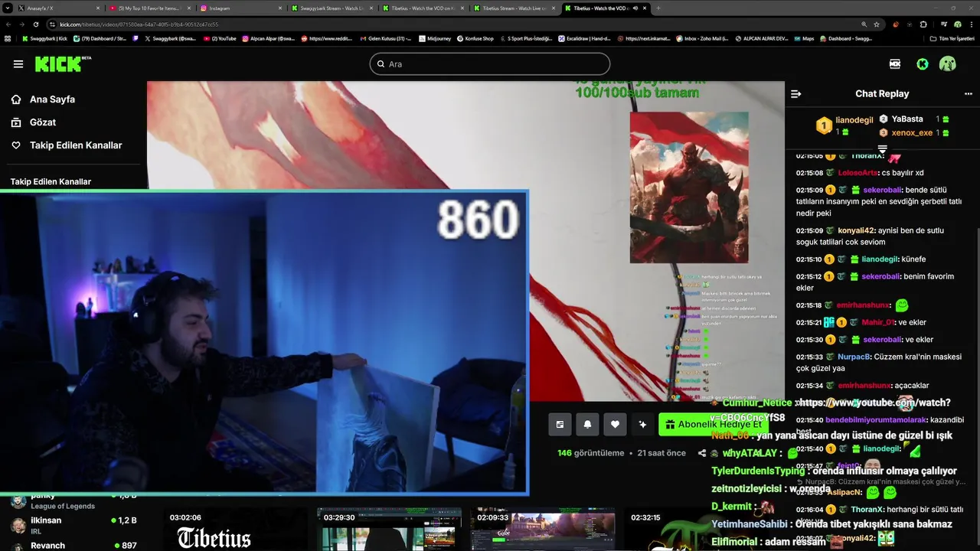This screenshot has width=980, height=551.
Task: Click the Ana Sayfa home icon
Action: [x=16, y=99]
